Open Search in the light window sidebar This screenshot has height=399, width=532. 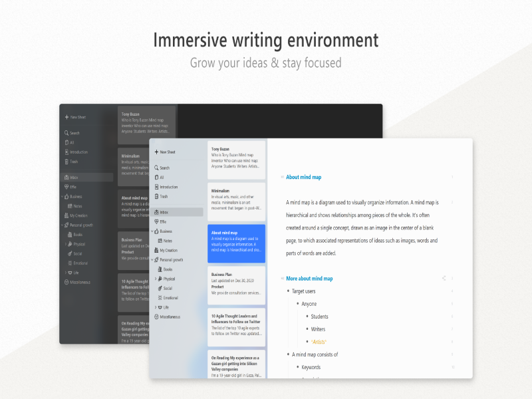tap(162, 168)
